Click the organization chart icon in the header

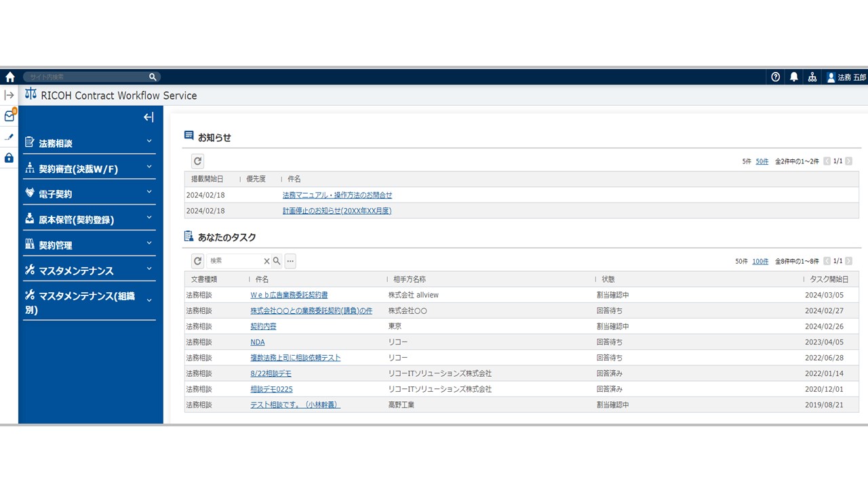pyautogui.click(x=812, y=77)
